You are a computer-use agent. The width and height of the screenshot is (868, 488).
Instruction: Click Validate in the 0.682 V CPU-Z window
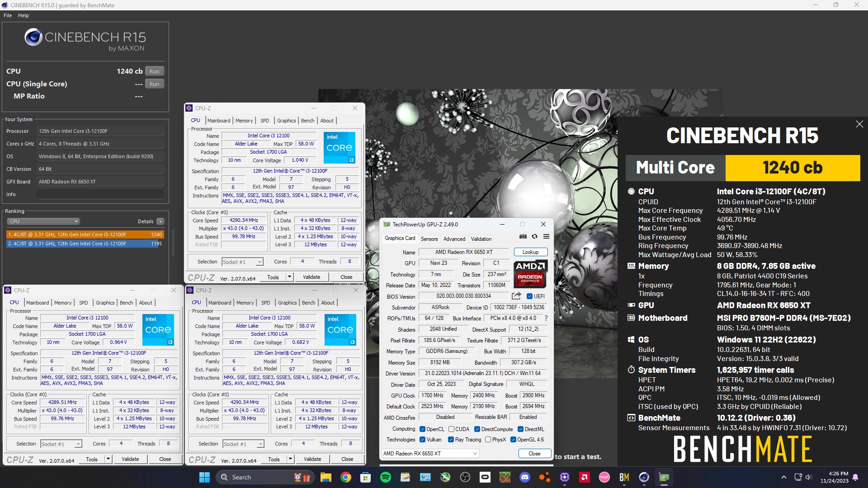pyautogui.click(x=312, y=459)
